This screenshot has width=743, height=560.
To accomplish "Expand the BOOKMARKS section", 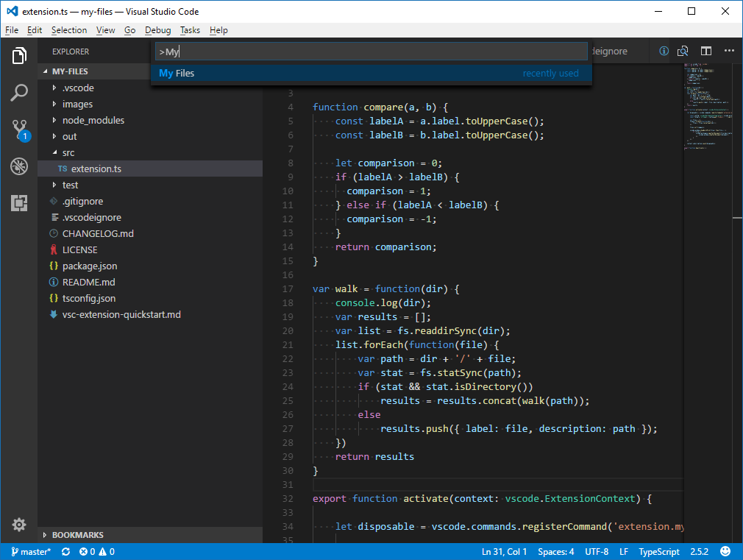I will click(x=150, y=534).
